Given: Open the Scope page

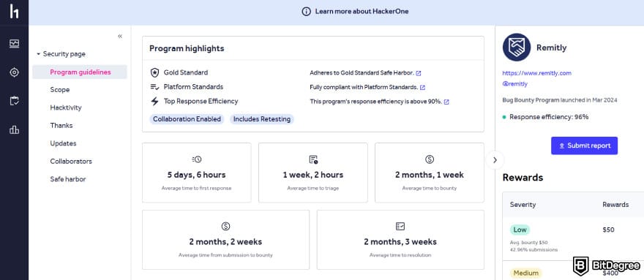Looking at the screenshot, I should coord(60,89).
